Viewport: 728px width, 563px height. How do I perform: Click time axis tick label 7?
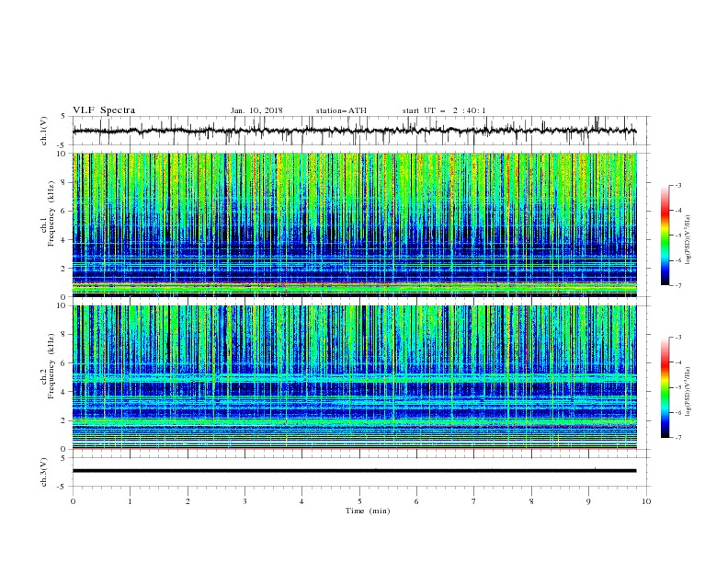pos(474,501)
